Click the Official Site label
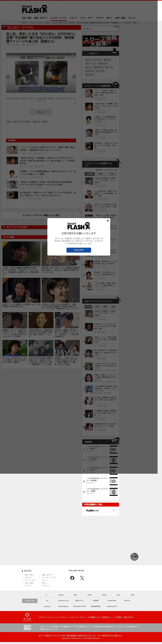The width and height of the screenshot is (162, 644). 30,601
